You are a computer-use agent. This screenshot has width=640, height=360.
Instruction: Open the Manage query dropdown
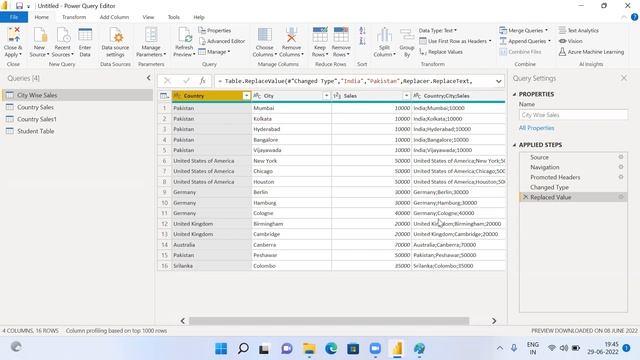214,52
